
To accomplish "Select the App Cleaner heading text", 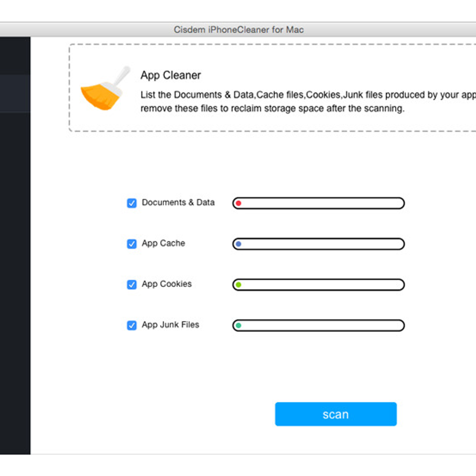I will tap(171, 75).
